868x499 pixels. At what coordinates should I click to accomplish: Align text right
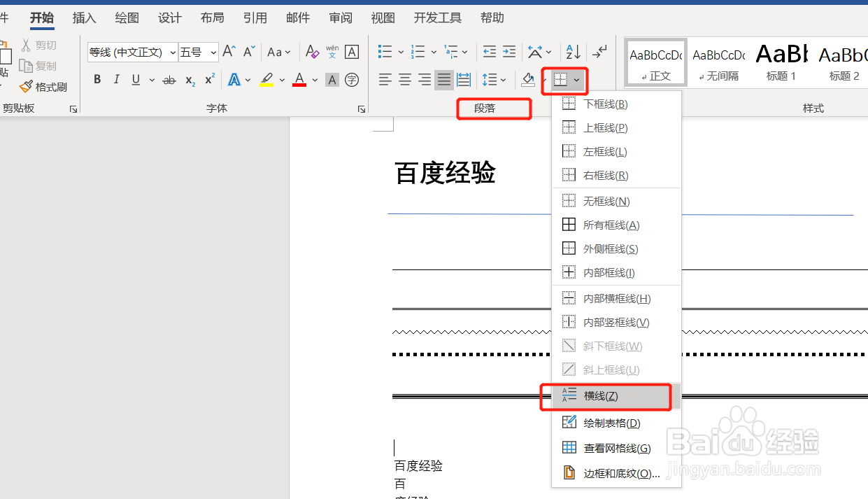(x=425, y=80)
